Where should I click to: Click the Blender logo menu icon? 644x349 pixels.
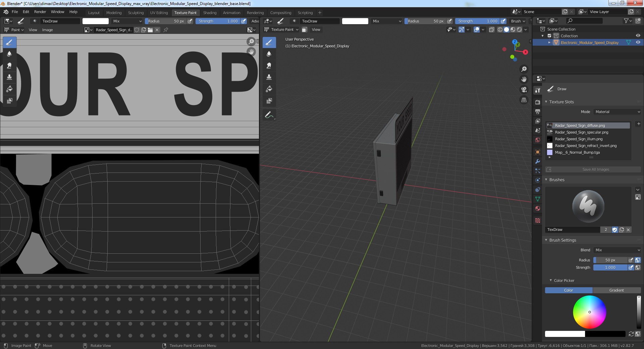[x=6, y=12]
